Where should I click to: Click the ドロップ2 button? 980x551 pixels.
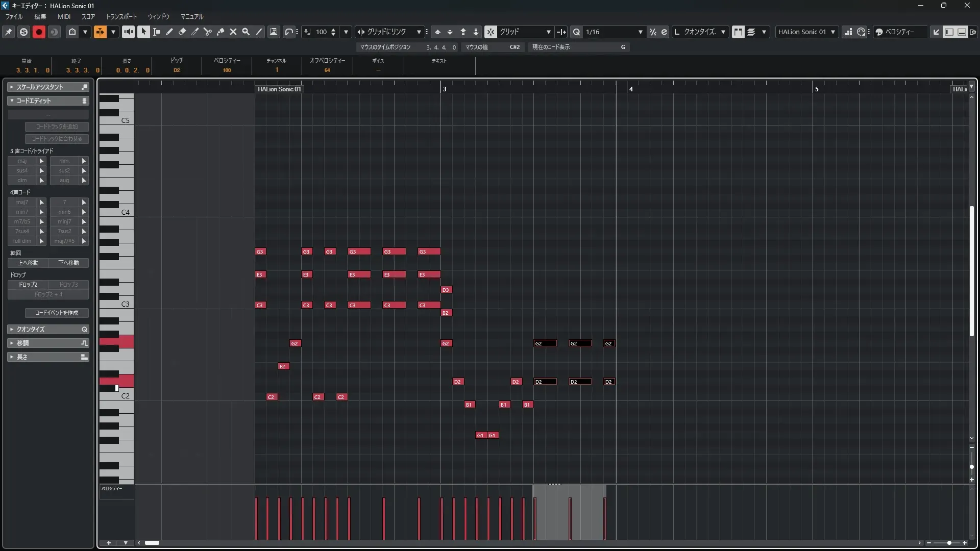pyautogui.click(x=28, y=285)
